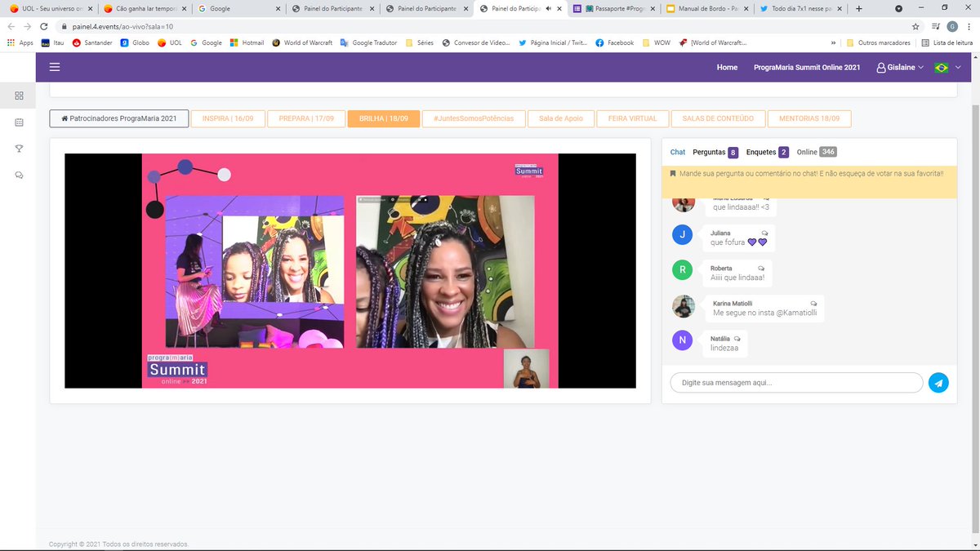Viewport: 980px width, 551px height.
Task: Click ProgMaria Summit Online 2021 header link
Action: click(x=807, y=67)
